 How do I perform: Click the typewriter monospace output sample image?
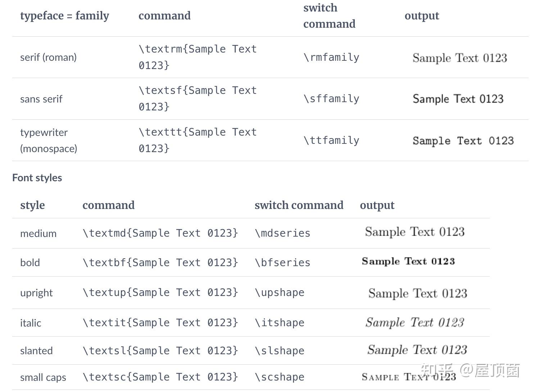pos(463,141)
